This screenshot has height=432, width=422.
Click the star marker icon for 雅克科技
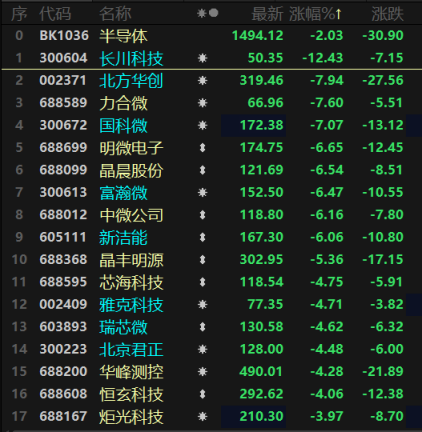[202, 305]
